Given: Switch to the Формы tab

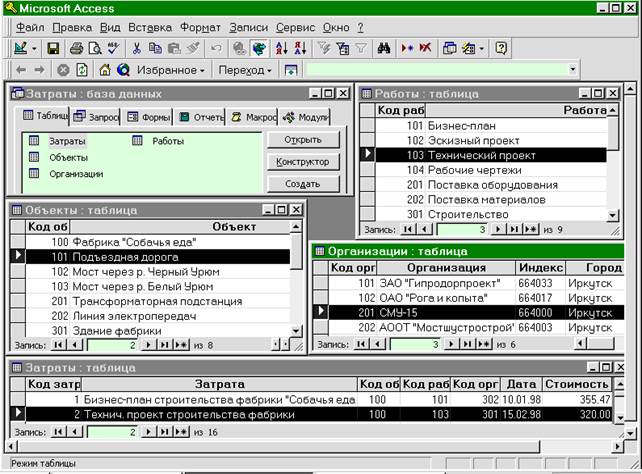Looking at the screenshot, I should click(148, 117).
